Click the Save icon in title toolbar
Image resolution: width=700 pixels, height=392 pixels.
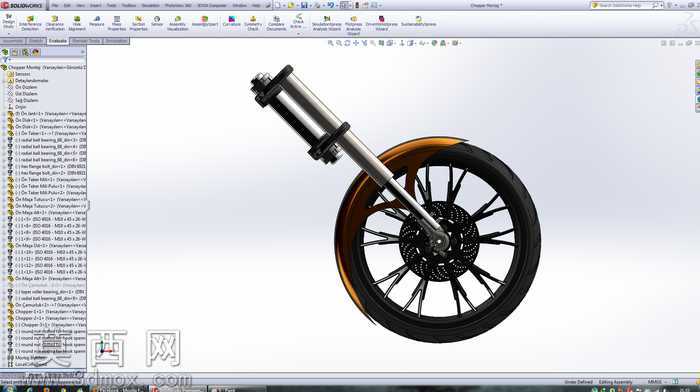304,5
